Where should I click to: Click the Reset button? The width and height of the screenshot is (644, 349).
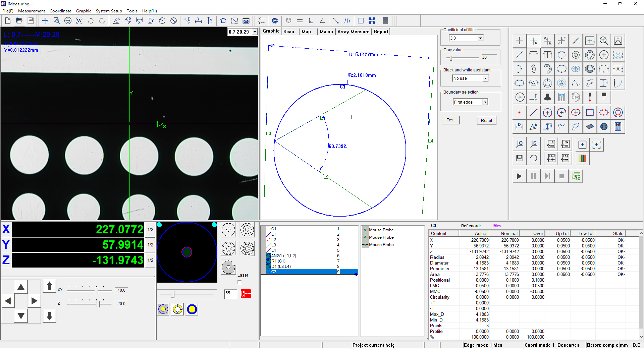486,121
